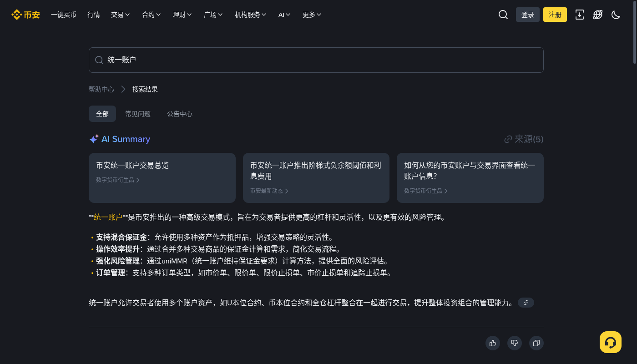Expand the AI dropdown menu
Screen dimensions: 637x364
click(x=284, y=15)
